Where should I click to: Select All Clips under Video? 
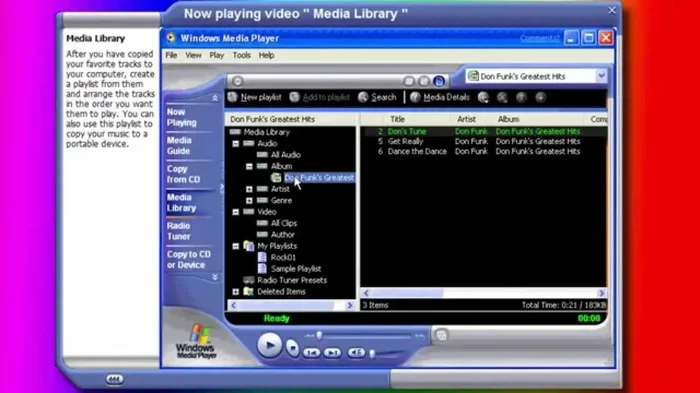(x=284, y=223)
